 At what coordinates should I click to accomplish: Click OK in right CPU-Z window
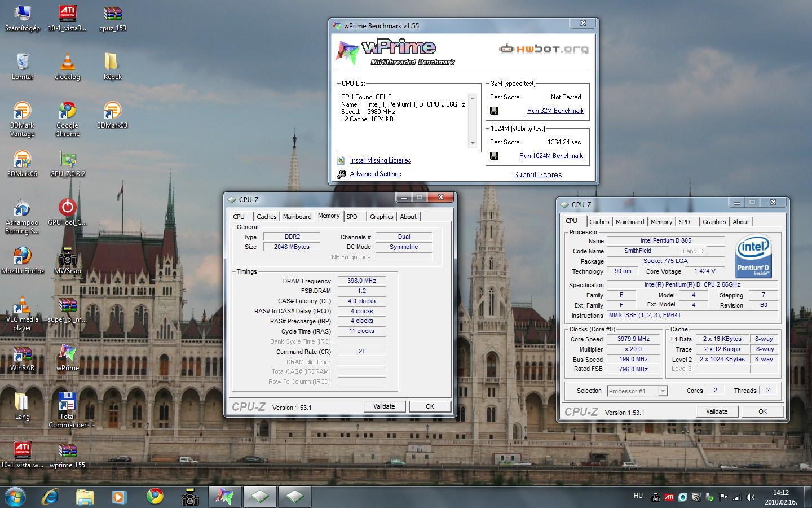pos(762,411)
